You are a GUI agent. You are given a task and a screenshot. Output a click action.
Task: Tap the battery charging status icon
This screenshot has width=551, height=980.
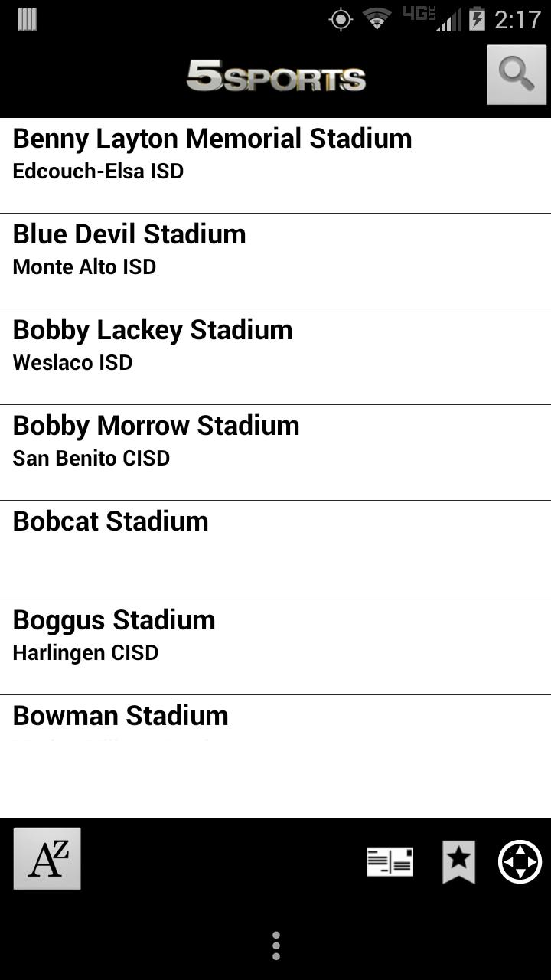[x=477, y=19]
